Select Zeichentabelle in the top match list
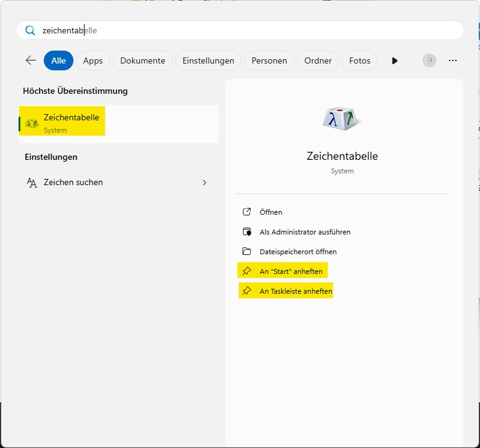The height and width of the screenshot is (448, 480). [71, 122]
